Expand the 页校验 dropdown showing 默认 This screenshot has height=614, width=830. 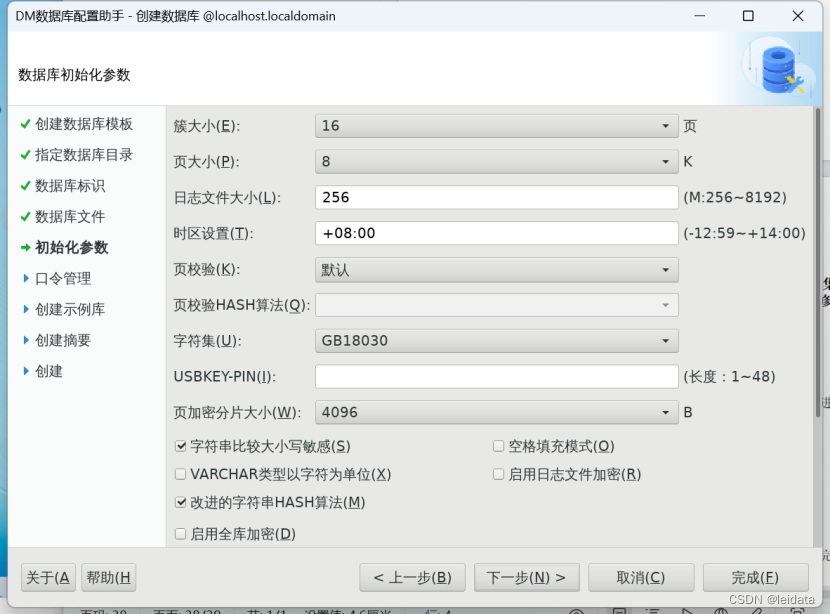(497, 269)
